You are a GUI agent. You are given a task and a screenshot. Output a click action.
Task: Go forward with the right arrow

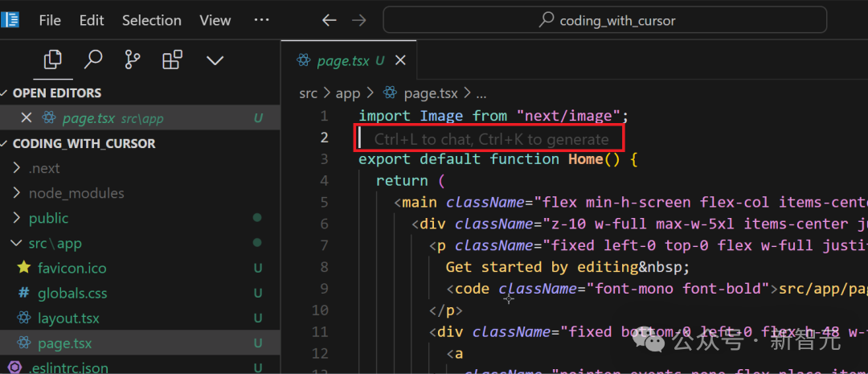[359, 20]
